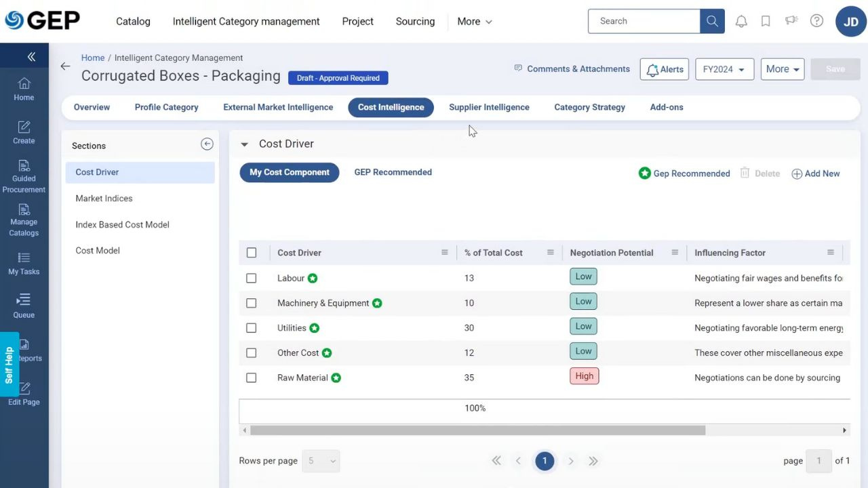Check the Machinery & Equipment row checkbox
868x488 pixels.
point(252,303)
